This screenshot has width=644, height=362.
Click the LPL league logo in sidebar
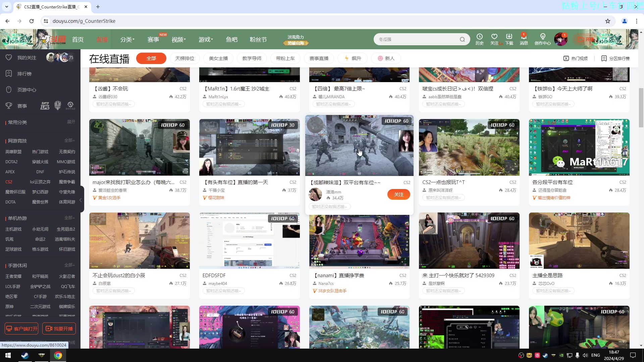click(x=45, y=106)
